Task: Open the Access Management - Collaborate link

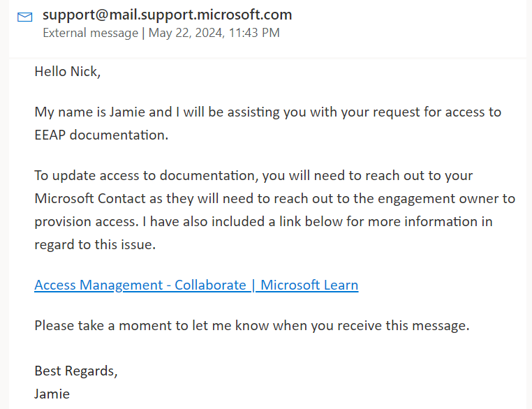Action: (x=196, y=285)
